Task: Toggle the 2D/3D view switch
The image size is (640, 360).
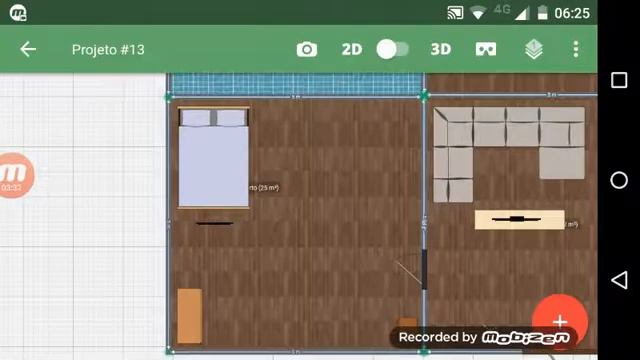Action: (x=392, y=49)
